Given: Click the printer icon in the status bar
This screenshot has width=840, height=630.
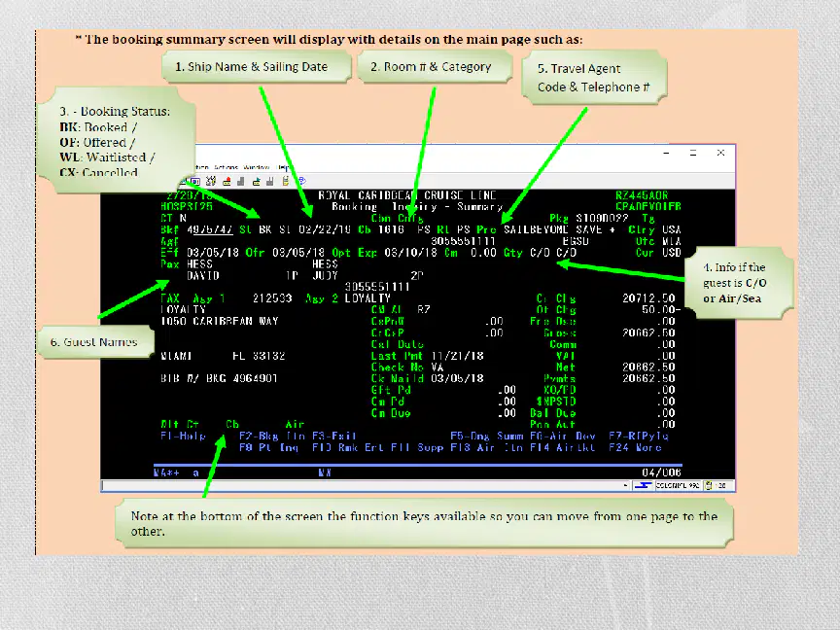Looking at the screenshot, I should pos(709,485).
